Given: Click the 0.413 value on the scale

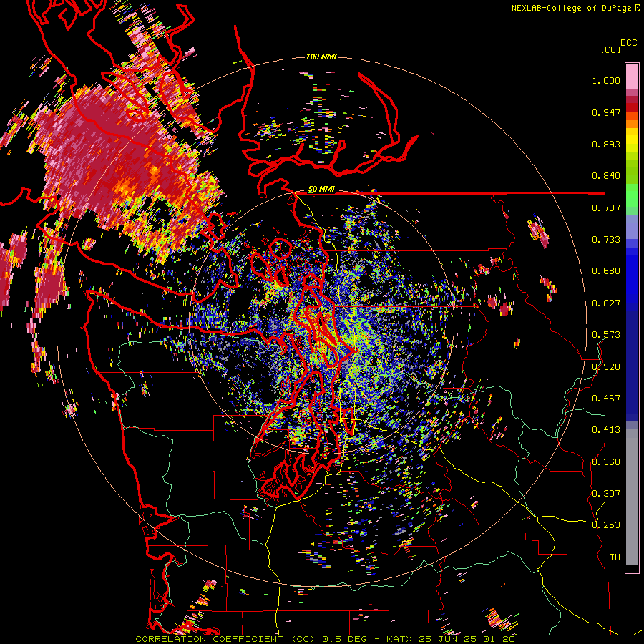Looking at the screenshot, I should click(606, 430).
